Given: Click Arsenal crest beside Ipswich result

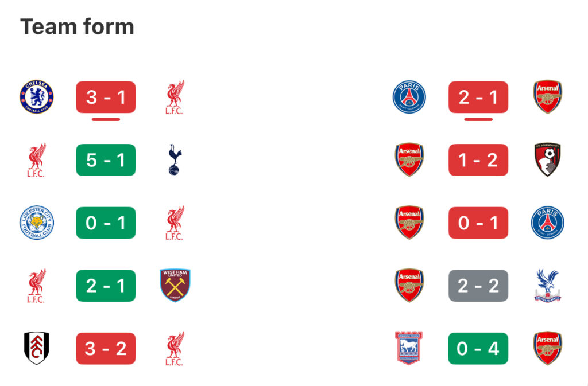Looking at the screenshot, I should [547, 348].
